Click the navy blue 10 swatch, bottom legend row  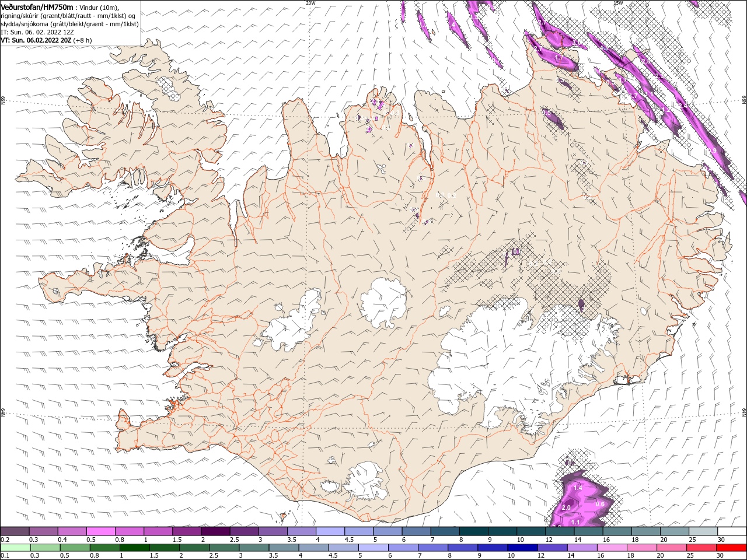[x=522, y=548]
